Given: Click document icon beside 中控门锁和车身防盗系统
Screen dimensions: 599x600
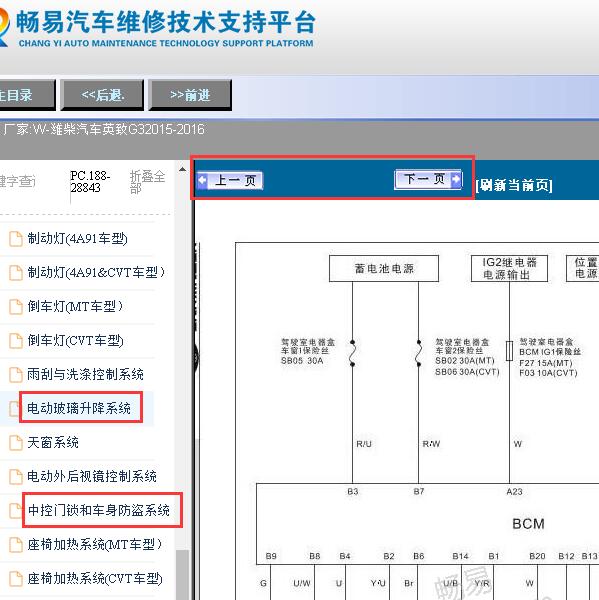Looking at the screenshot, I should coord(15,510).
